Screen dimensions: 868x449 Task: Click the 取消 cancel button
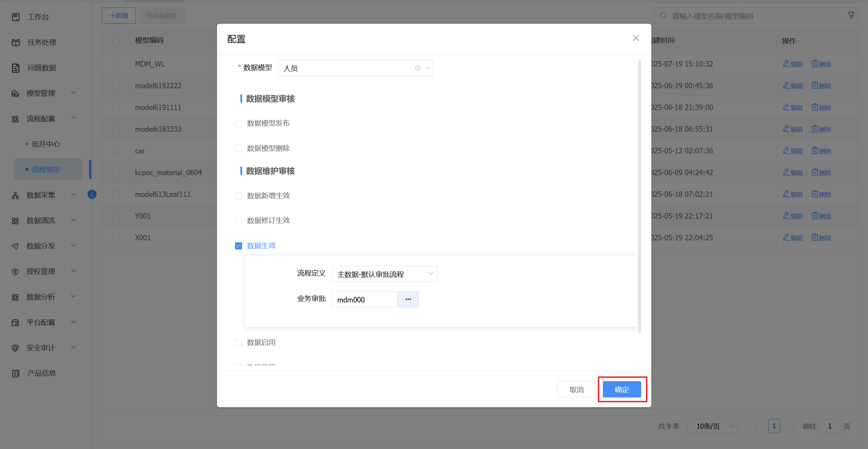click(576, 390)
